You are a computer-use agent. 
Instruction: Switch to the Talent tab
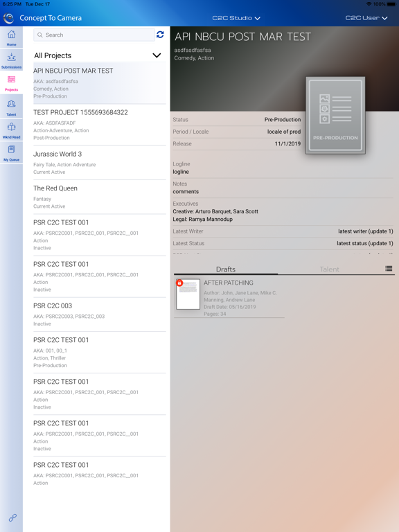pos(329,269)
